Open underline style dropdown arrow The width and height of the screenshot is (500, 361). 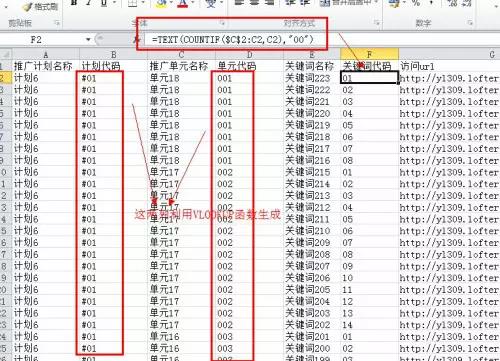(x=114, y=3)
